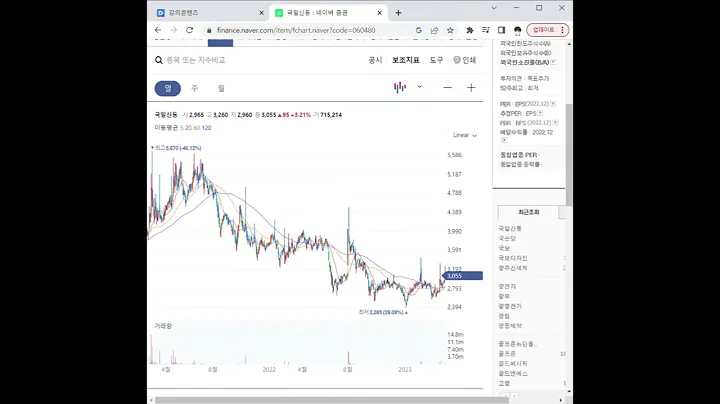The width and height of the screenshot is (720, 404).
Task: Click the 동일업종 등락률 link
Action: tap(520, 164)
